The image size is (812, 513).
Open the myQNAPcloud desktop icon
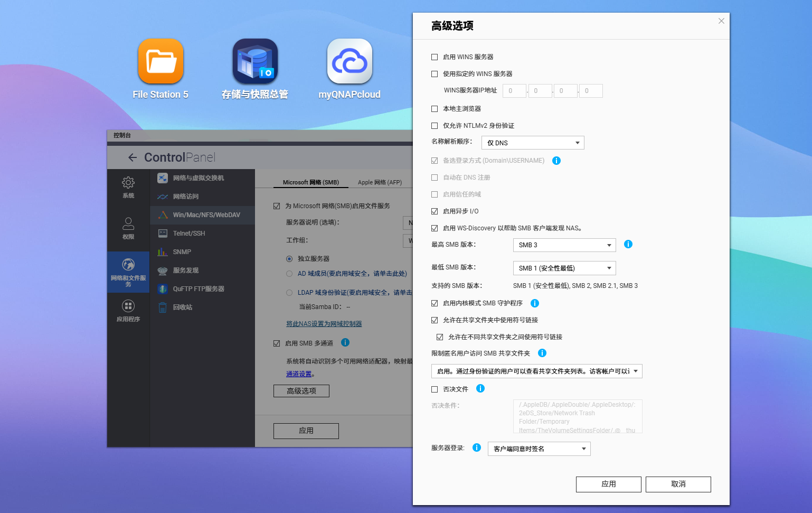point(350,61)
